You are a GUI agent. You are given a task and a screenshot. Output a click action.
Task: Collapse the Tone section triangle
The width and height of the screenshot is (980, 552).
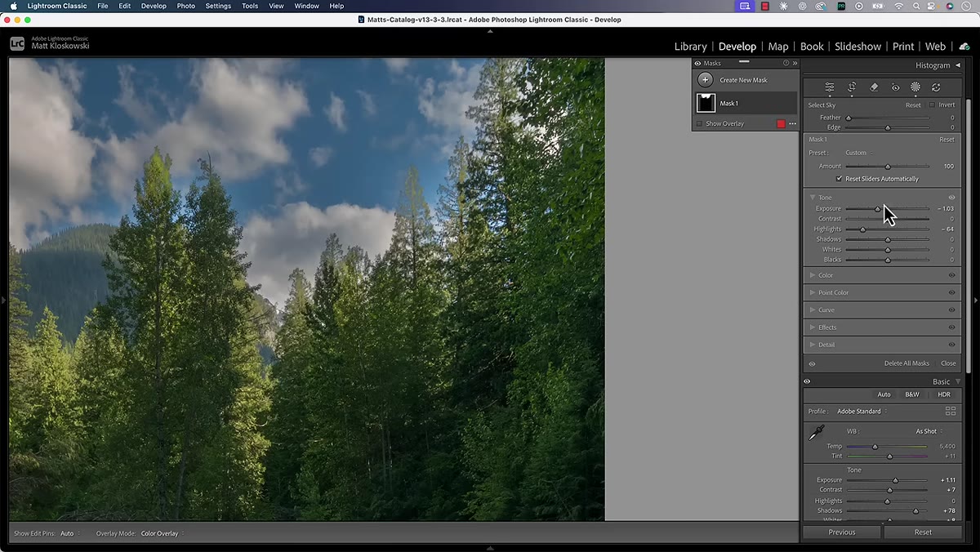(x=813, y=198)
